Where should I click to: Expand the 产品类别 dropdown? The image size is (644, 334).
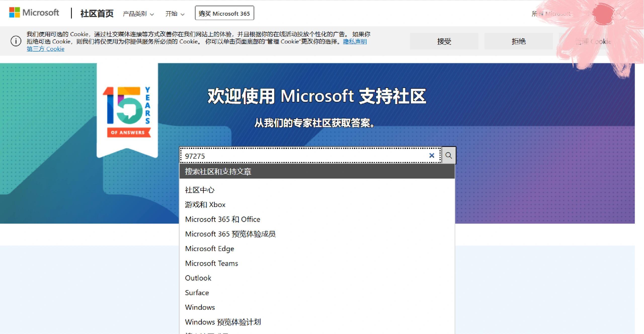[x=138, y=14]
